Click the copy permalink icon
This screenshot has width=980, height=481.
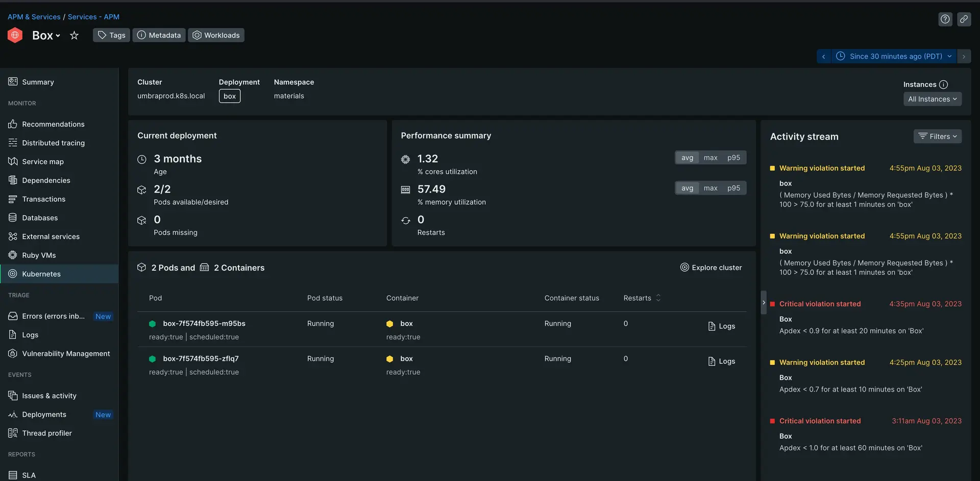click(964, 19)
